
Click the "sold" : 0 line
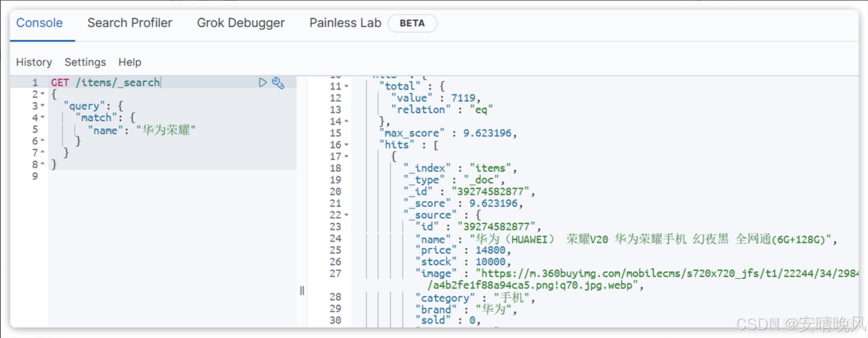pyautogui.click(x=448, y=320)
